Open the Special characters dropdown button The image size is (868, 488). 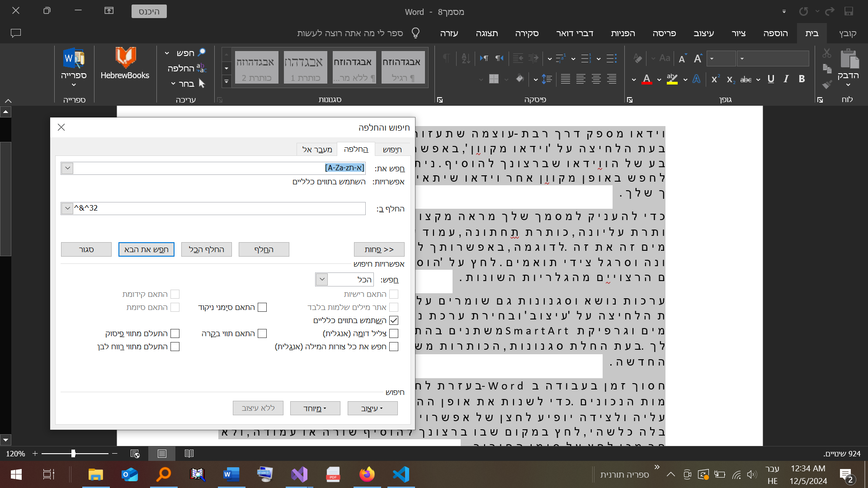click(315, 408)
